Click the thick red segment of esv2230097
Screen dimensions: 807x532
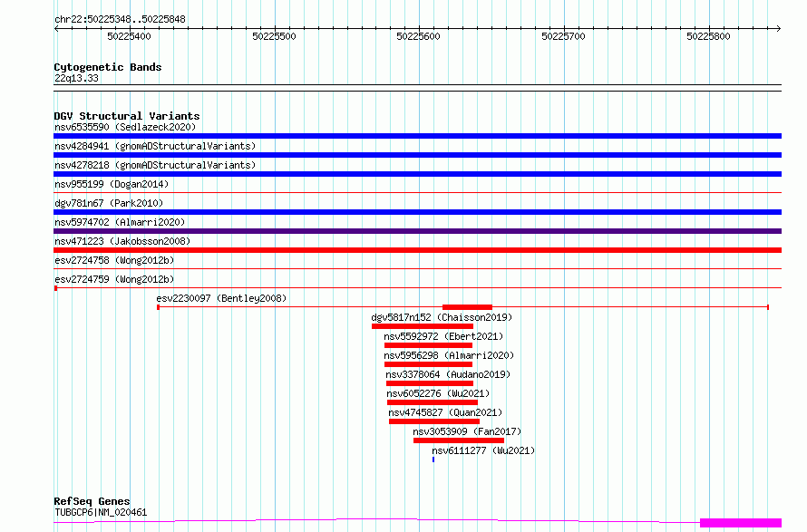[x=467, y=307]
